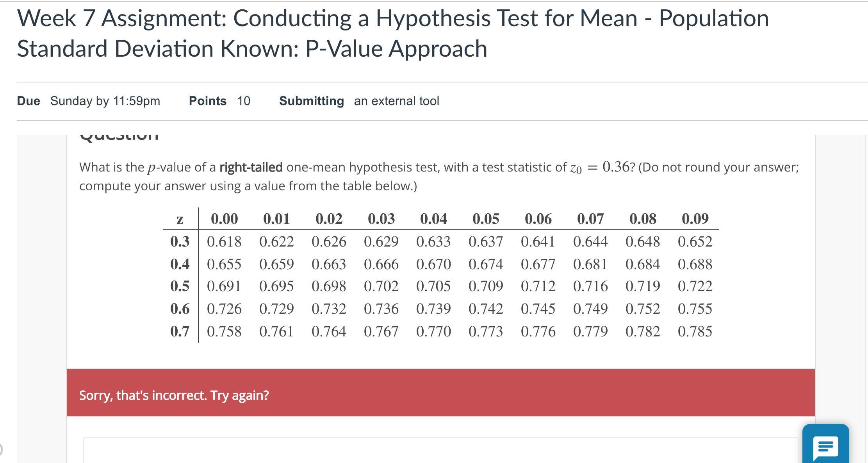Click 'an external tool' submitting text
Screen dimensions: 868x463
tap(396, 101)
